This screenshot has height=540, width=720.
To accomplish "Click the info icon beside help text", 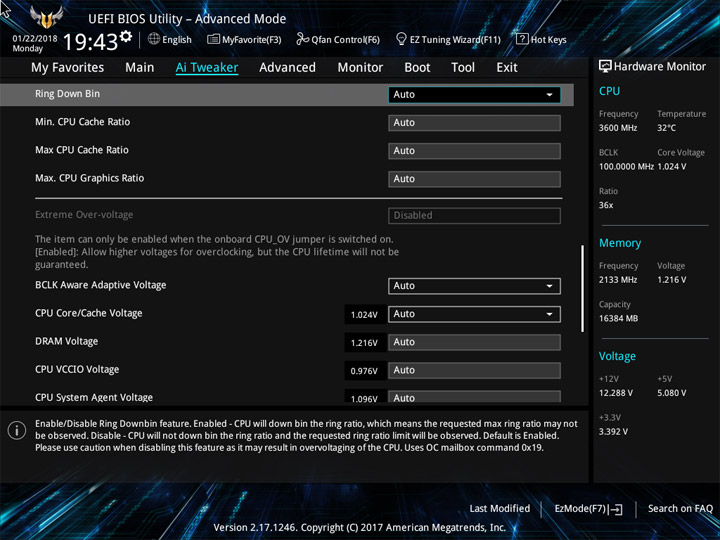I will 17,430.
